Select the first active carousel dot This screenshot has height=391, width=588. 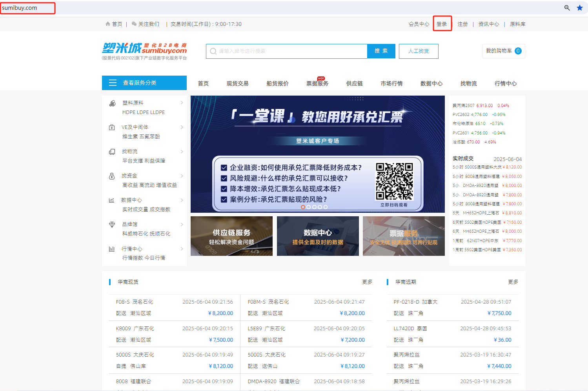click(303, 207)
